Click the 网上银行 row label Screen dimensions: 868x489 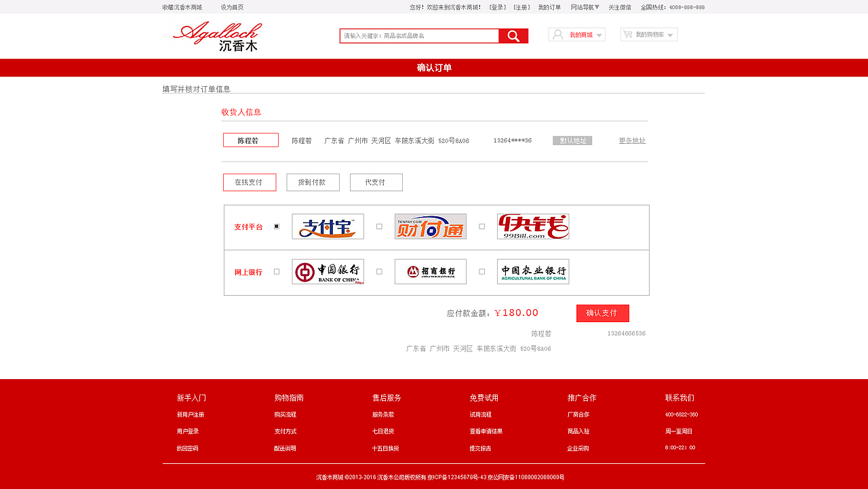tap(248, 272)
